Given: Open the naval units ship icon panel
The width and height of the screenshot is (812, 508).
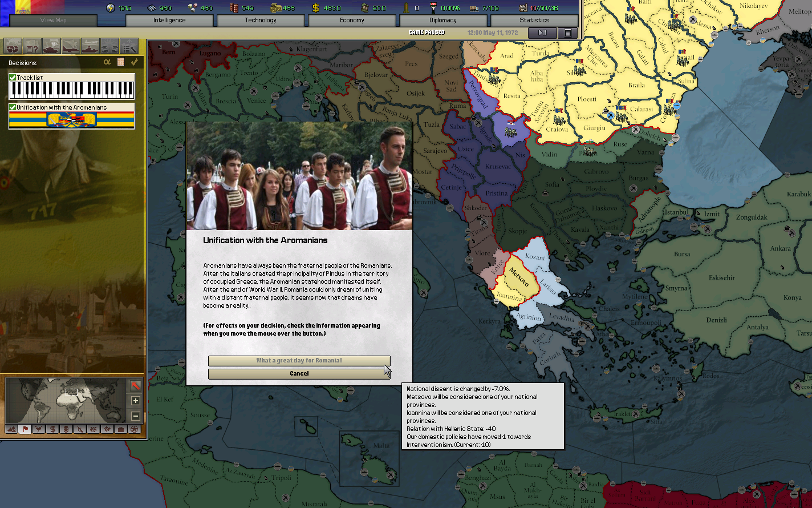Looking at the screenshot, I should point(90,46).
